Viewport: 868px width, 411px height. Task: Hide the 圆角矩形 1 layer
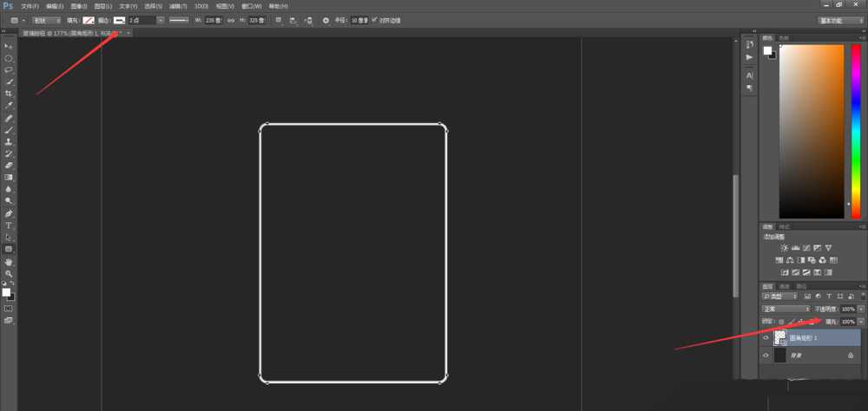[766, 339]
